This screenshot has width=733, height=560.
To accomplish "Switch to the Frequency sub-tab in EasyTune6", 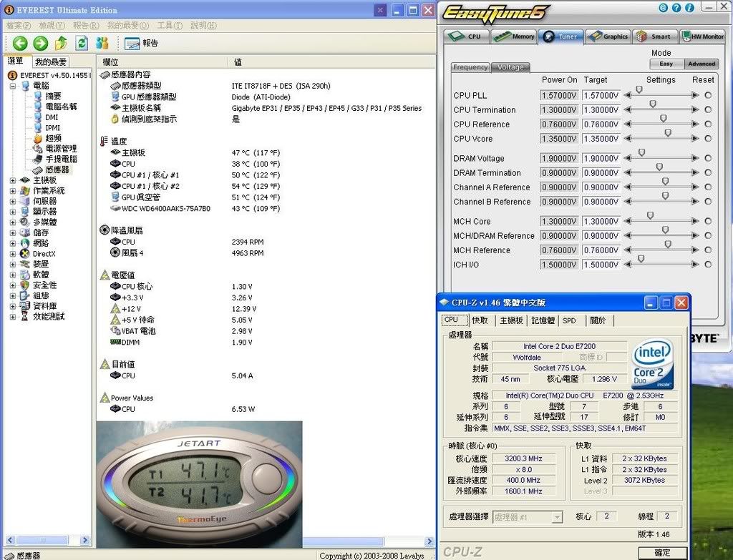I will click(470, 67).
